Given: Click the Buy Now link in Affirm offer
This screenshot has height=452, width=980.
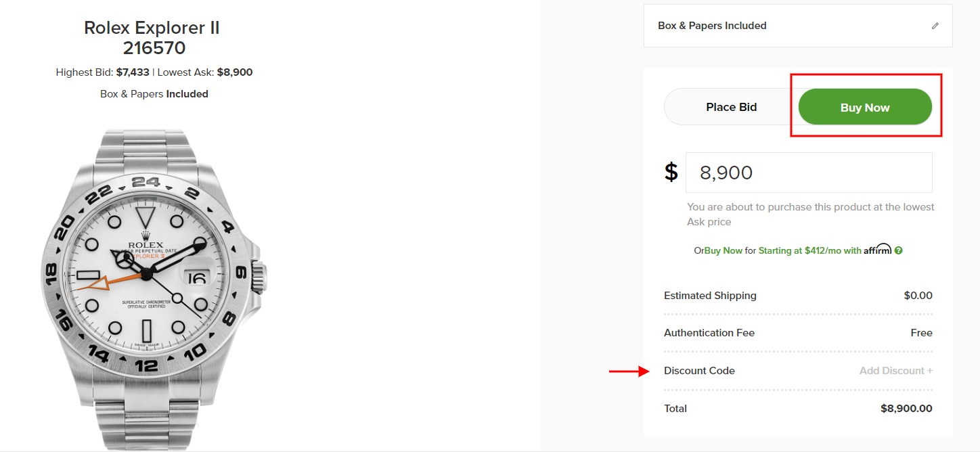Looking at the screenshot, I should pyautogui.click(x=723, y=250).
